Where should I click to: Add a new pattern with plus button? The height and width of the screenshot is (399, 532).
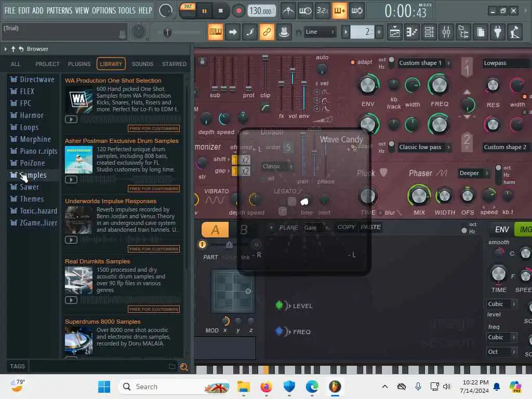(379, 32)
